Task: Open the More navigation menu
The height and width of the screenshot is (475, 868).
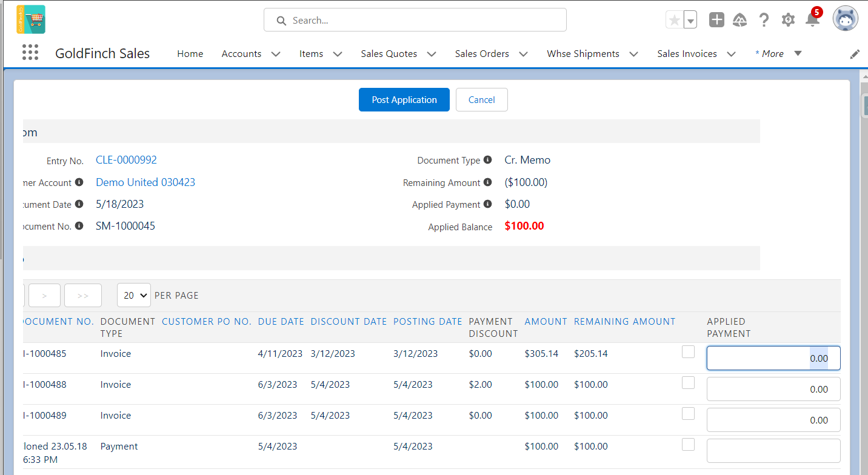Action: pos(778,53)
